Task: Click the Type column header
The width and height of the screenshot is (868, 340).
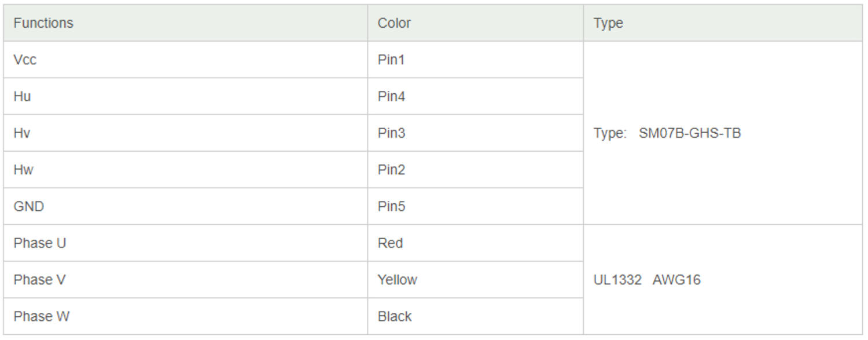Action: [723, 23]
